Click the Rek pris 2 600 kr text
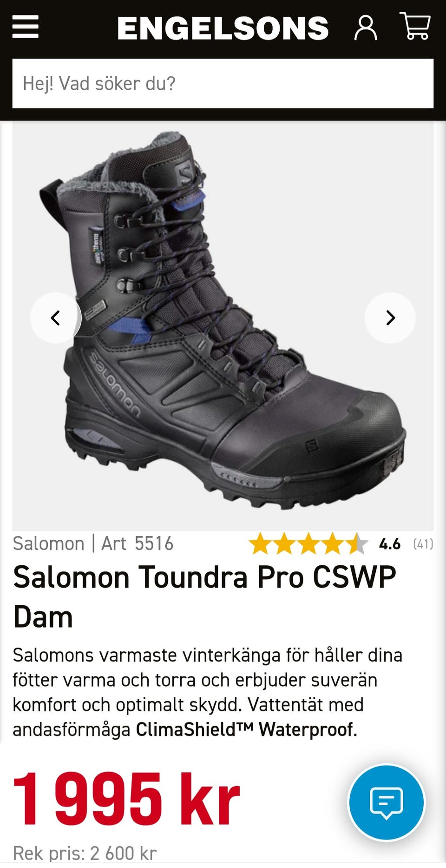 coord(85,854)
